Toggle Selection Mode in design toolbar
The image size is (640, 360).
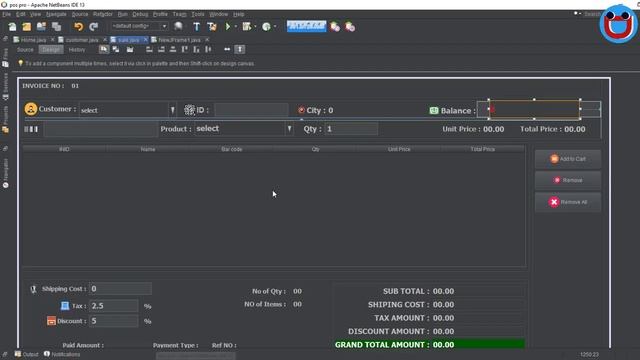tap(104, 49)
